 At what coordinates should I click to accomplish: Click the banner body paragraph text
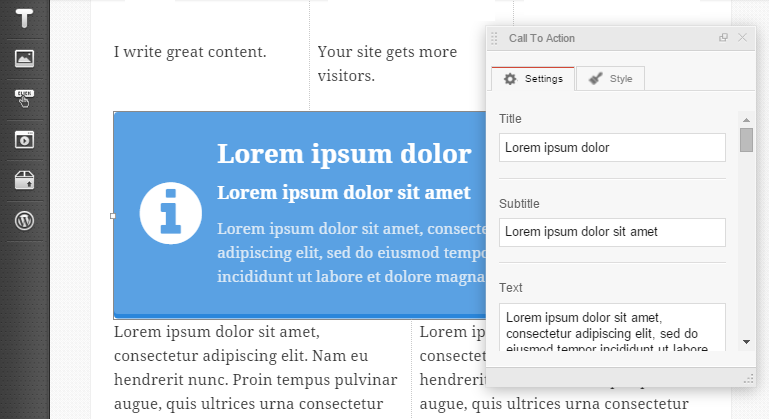click(352, 253)
